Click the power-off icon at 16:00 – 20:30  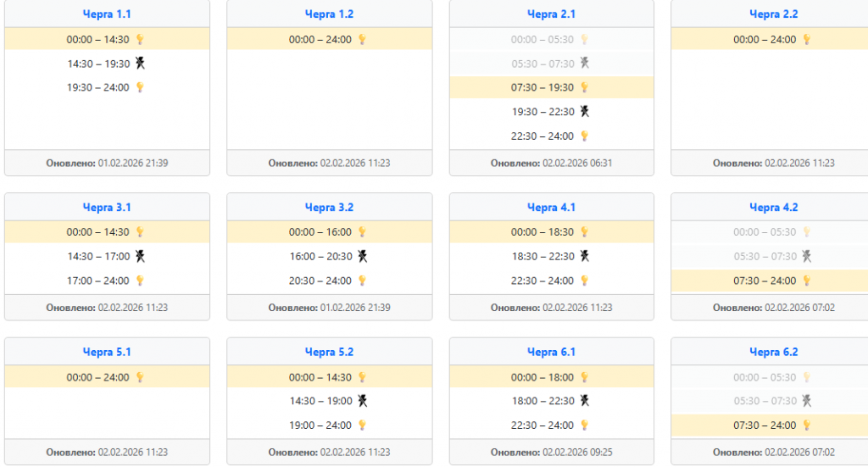362,256
